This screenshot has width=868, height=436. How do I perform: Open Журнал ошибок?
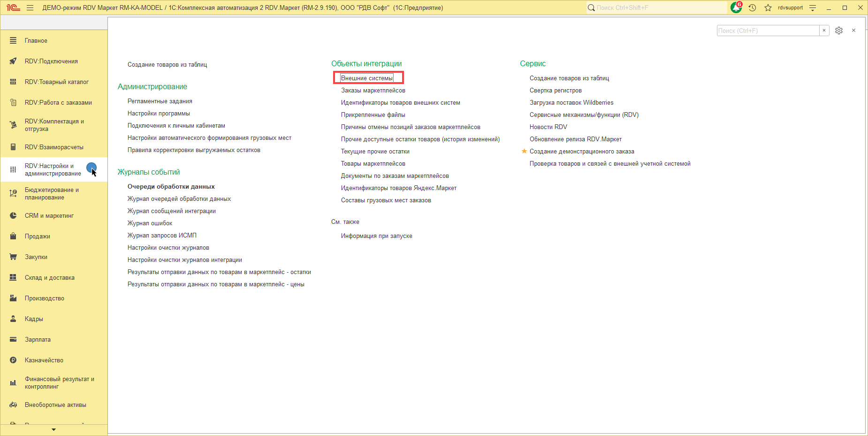coord(150,223)
